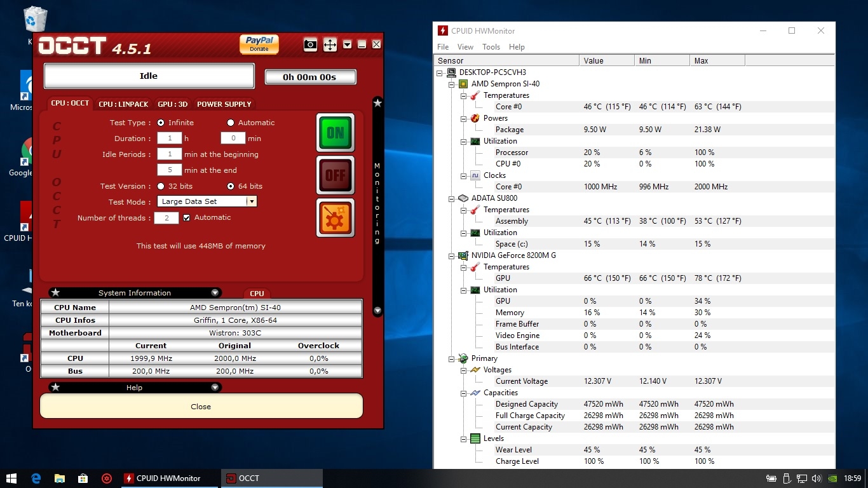Switch to the CPU : LINPACK tab
This screenshot has height=488, width=868.
tap(123, 104)
